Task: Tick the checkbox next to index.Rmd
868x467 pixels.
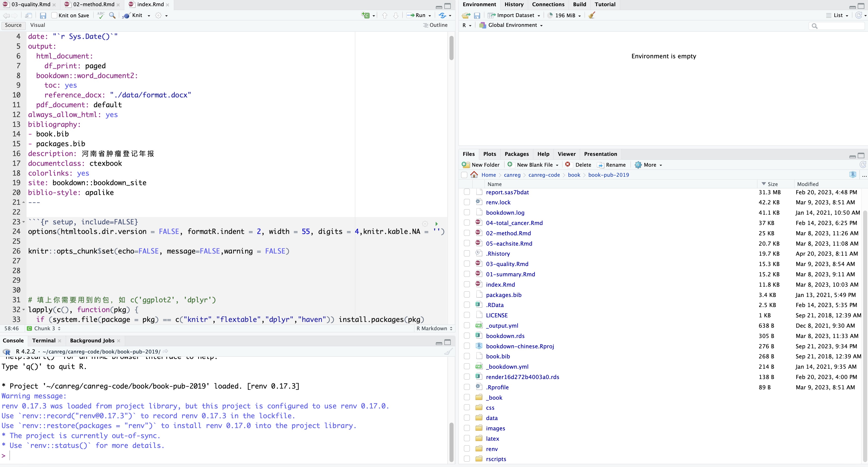Action: pyautogui.click(x=467, y=284)
